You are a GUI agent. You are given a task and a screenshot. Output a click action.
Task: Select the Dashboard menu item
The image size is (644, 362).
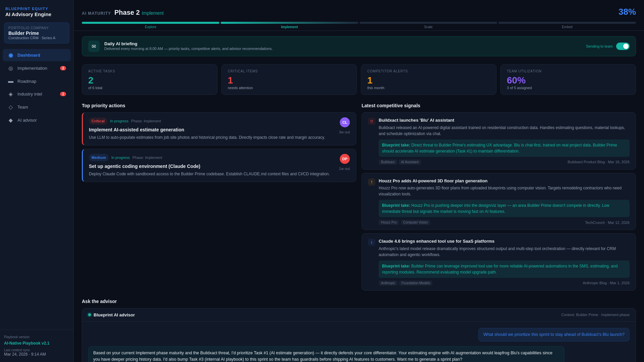pyautogui.click(x=37, y=55)
